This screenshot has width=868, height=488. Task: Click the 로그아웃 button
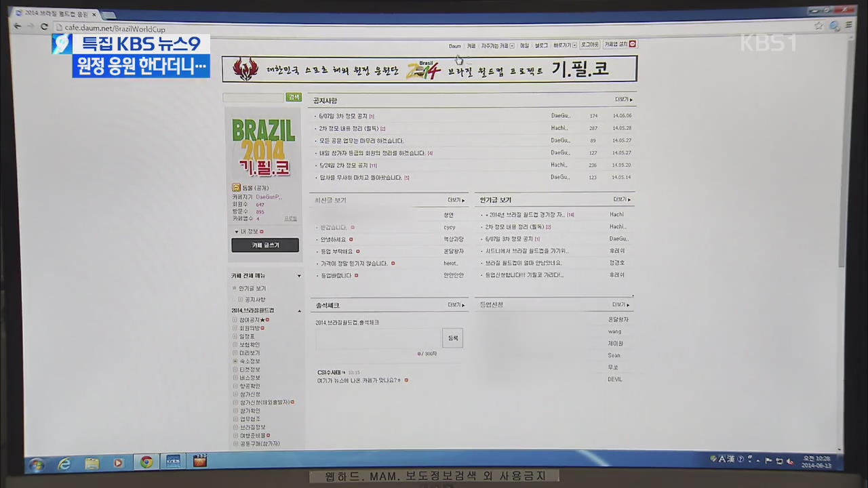click(x=589, y=45)
